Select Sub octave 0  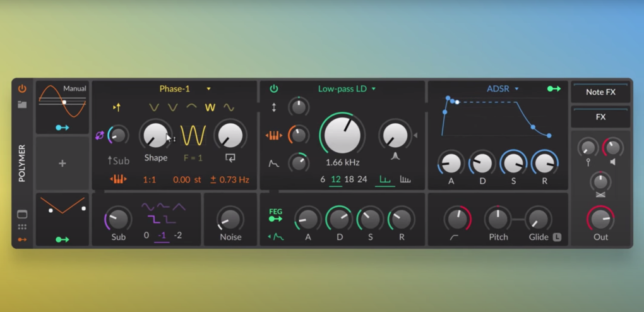146,236
